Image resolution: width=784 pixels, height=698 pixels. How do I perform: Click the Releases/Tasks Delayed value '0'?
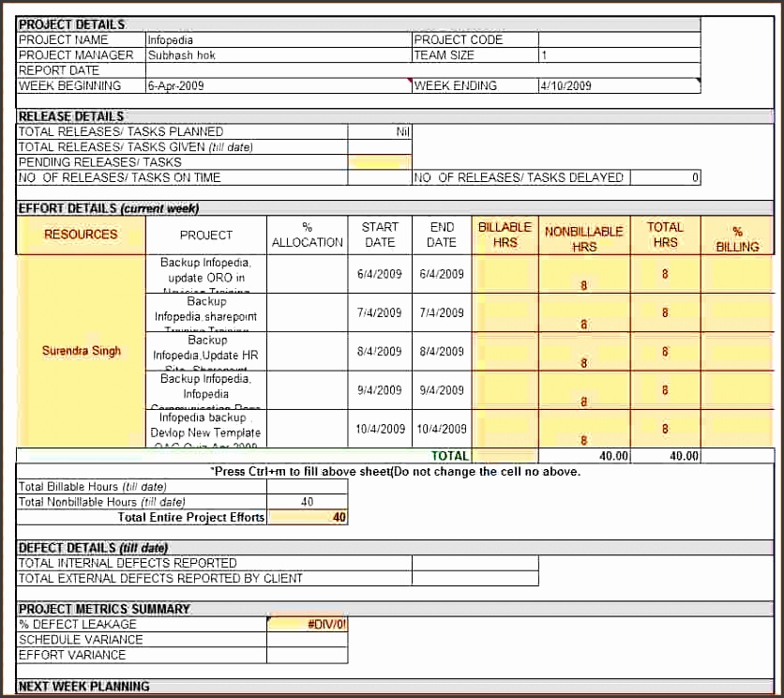pos(666,177)
